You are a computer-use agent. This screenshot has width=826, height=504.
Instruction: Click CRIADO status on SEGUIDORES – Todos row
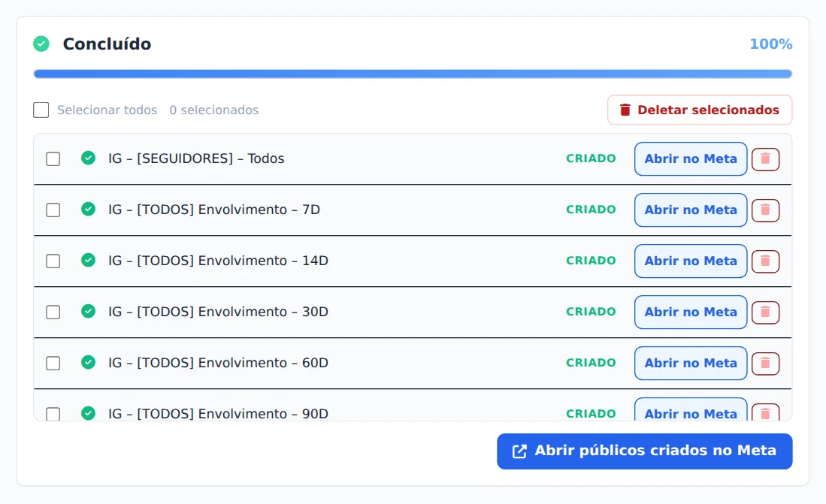tap(591, 158)
